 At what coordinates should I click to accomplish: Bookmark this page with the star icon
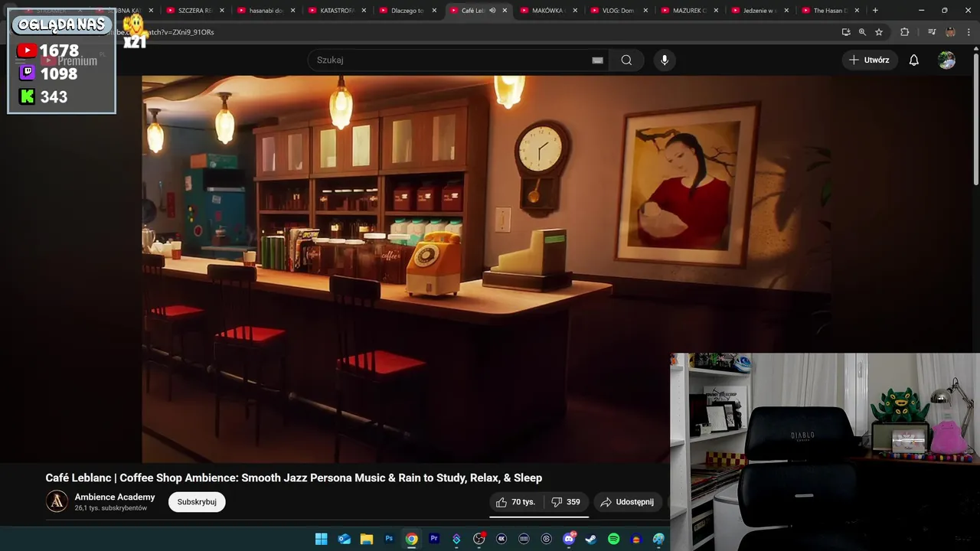pos(879,32)
